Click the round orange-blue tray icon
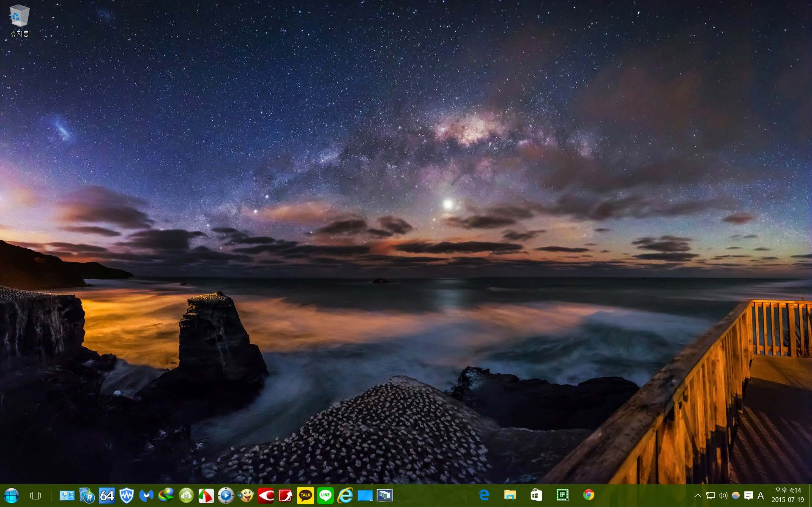The width and height of the screenshot is (812, 507). click(735, 496)
